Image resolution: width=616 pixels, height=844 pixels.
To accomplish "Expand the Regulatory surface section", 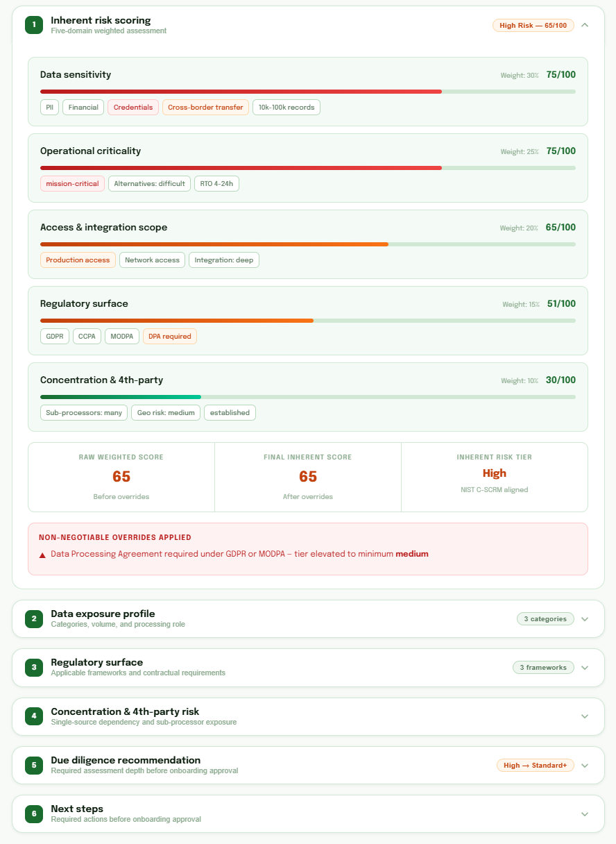I will [x=585, y=667].
